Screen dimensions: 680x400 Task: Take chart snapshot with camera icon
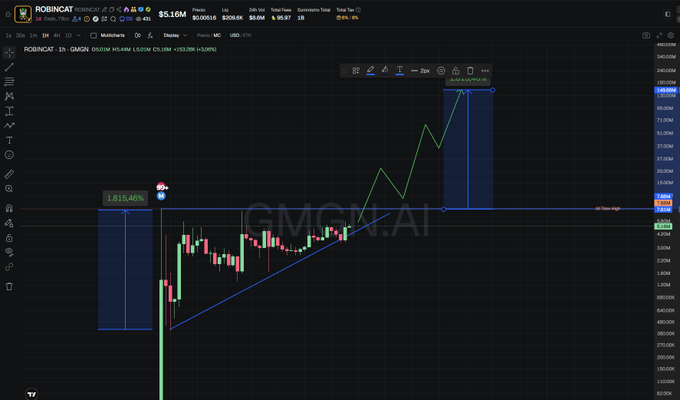tap(646, 36)
